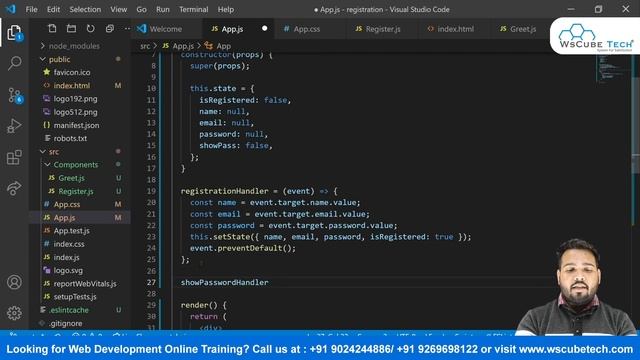
Task: Open Live Share icon in activity bar
Action: (14, 188)
